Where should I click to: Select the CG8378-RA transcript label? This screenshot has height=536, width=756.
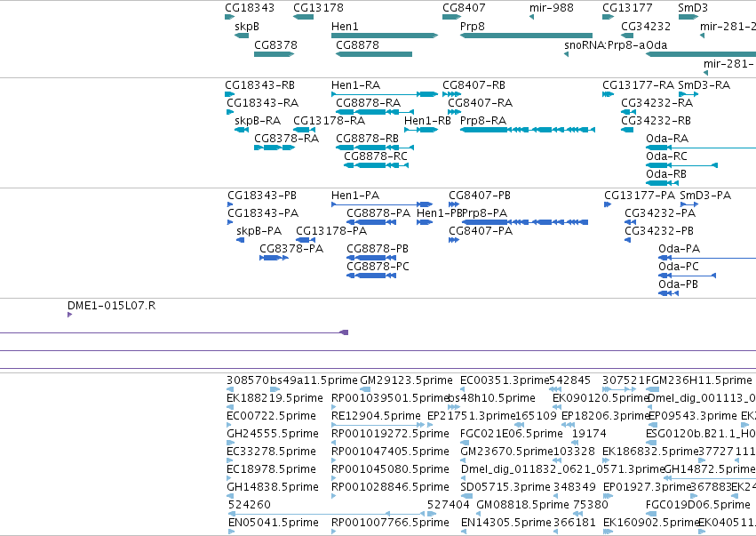(286, 139)
